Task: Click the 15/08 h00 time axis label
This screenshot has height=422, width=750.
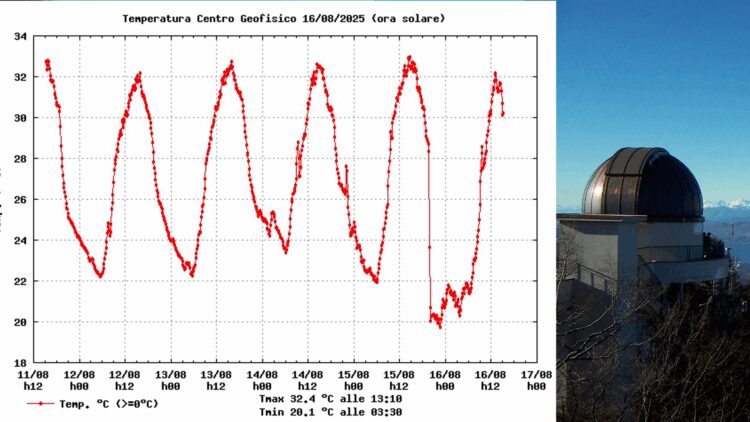Action: pyautogui.click(x=353, y=381)
